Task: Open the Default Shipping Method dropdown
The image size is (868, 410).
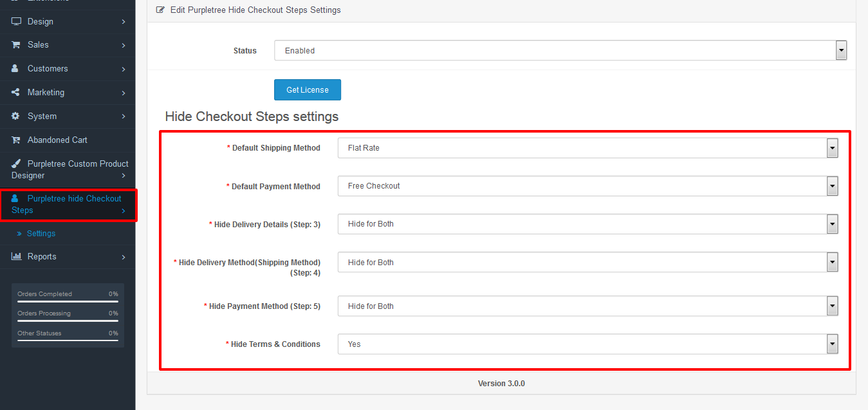Action: click(x=587, y=148)
